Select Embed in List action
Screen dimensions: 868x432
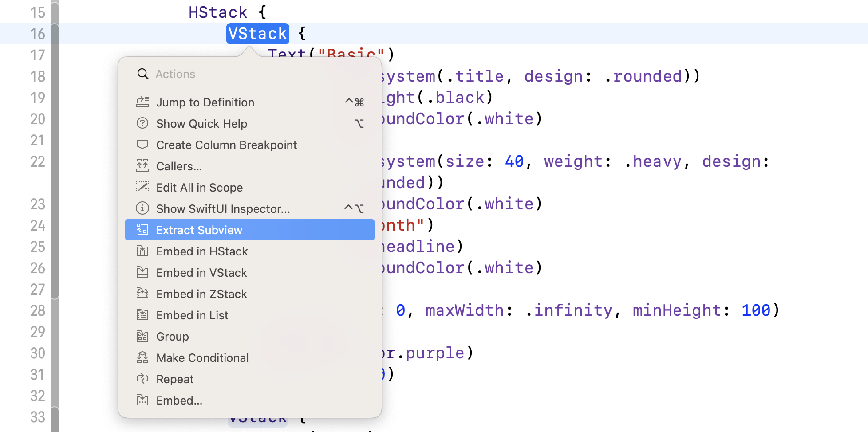pyautogui.click(x=192, y=315)
